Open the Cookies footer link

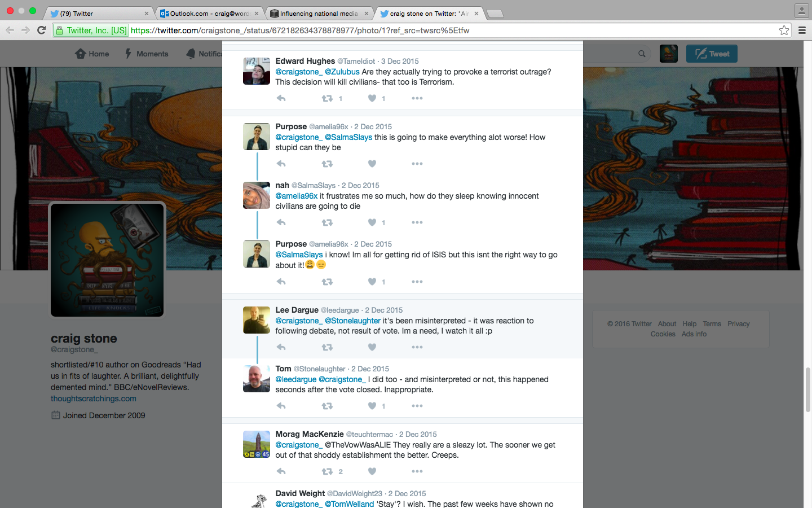tap(663, 334)
